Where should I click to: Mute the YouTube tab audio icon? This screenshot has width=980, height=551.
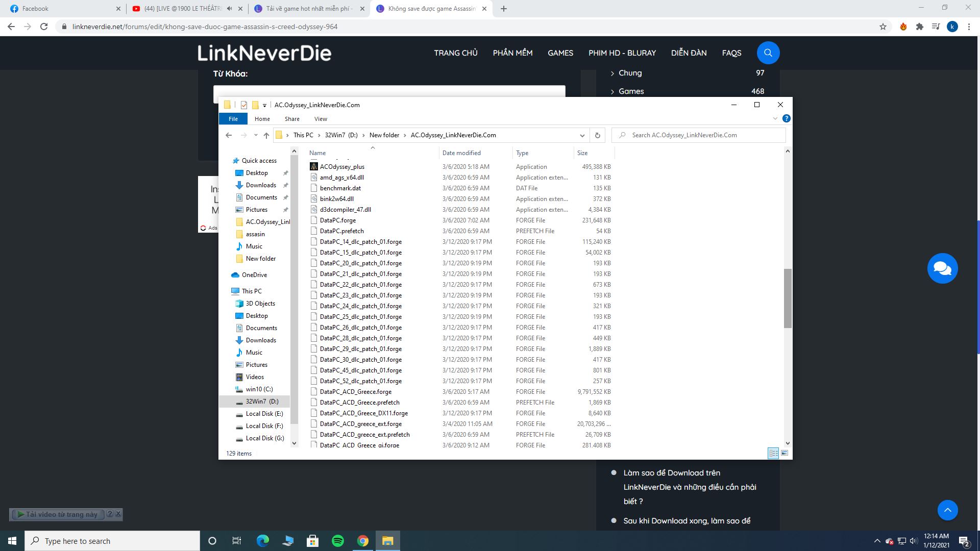tap(229, 9)
